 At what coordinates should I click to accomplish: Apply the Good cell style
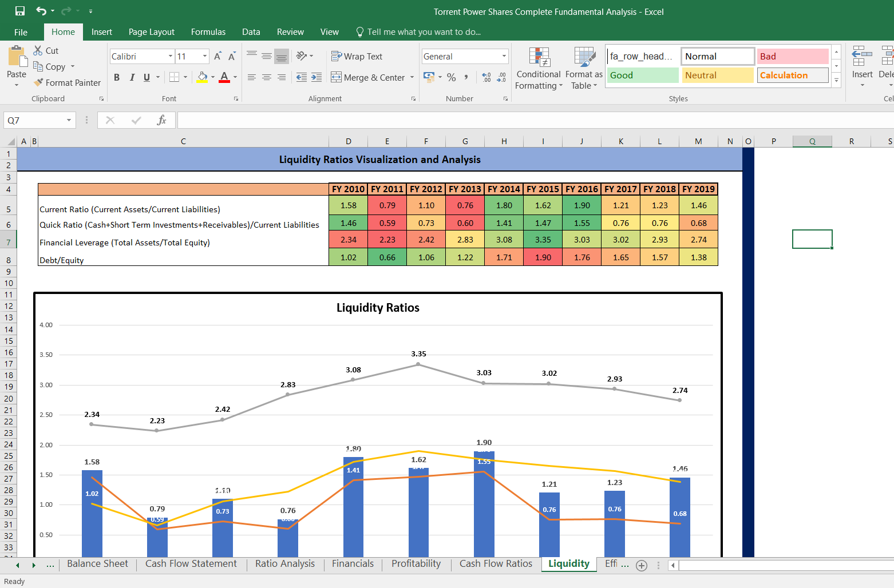point(643,75)
